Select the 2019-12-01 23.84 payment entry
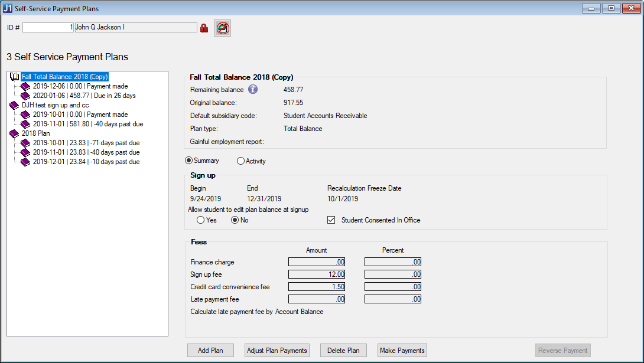Viewport: 644px width, 363px height. pyautogui.click(x=86, y=162)
